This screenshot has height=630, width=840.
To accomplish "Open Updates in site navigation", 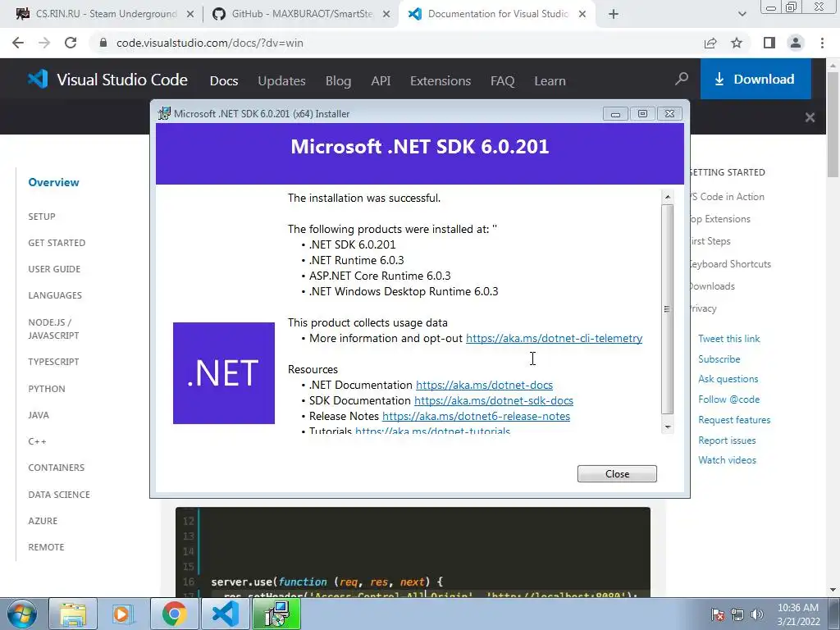I will 282,81.
